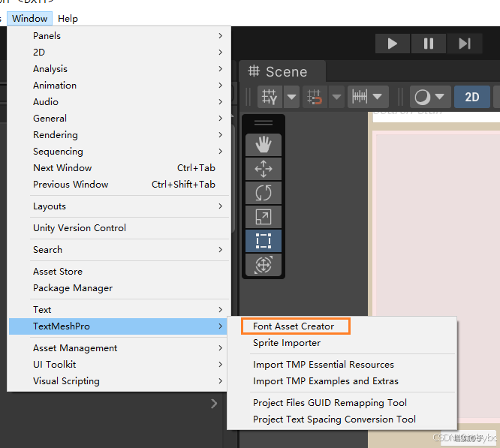Screen dimensions: 500x448
Task: Expand the Rendering submenu
Action: (x=119, y=135)
